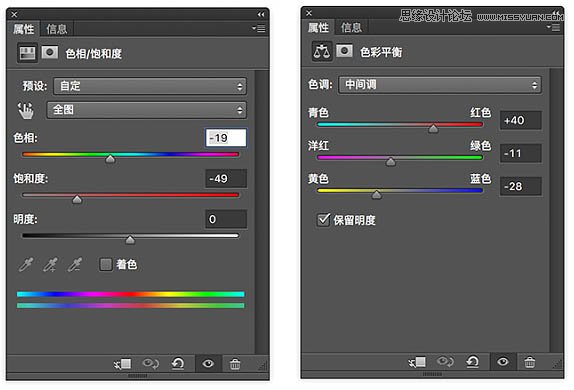Click the saturation value field showing -49
Image resolution: width=574 pixels, height=390 pixels.
(x=226, y=179)
